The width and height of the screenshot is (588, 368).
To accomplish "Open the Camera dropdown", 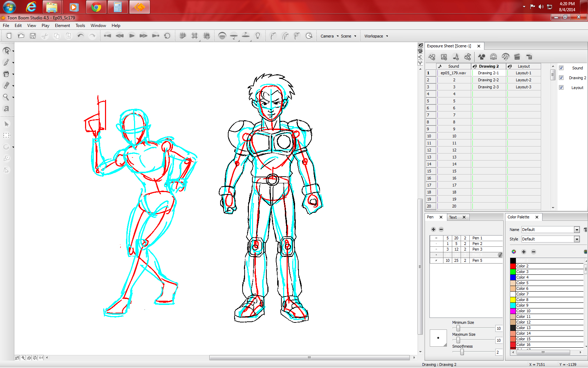I will (329, 36).
